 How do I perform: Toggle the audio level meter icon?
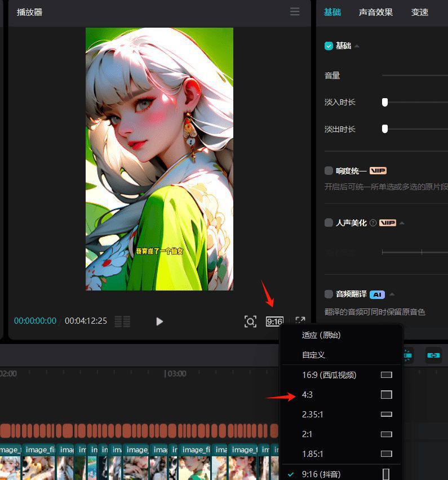[122, 322]
